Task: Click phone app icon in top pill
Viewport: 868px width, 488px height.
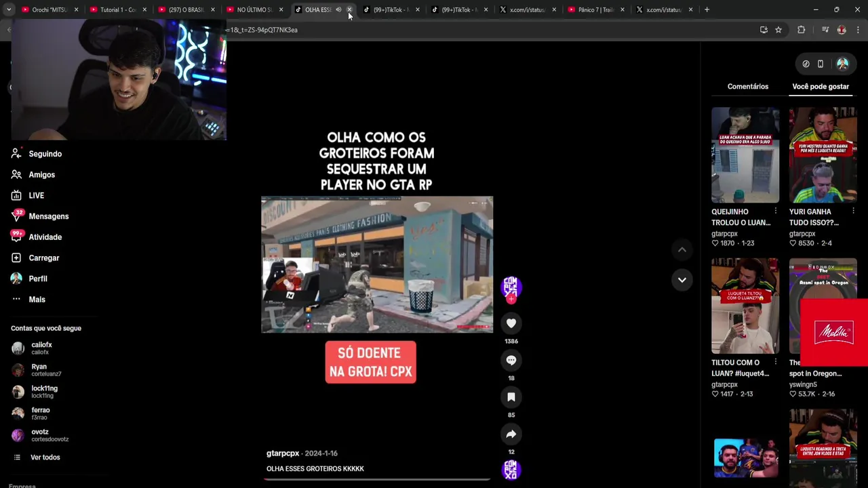Action: point(821,64)
